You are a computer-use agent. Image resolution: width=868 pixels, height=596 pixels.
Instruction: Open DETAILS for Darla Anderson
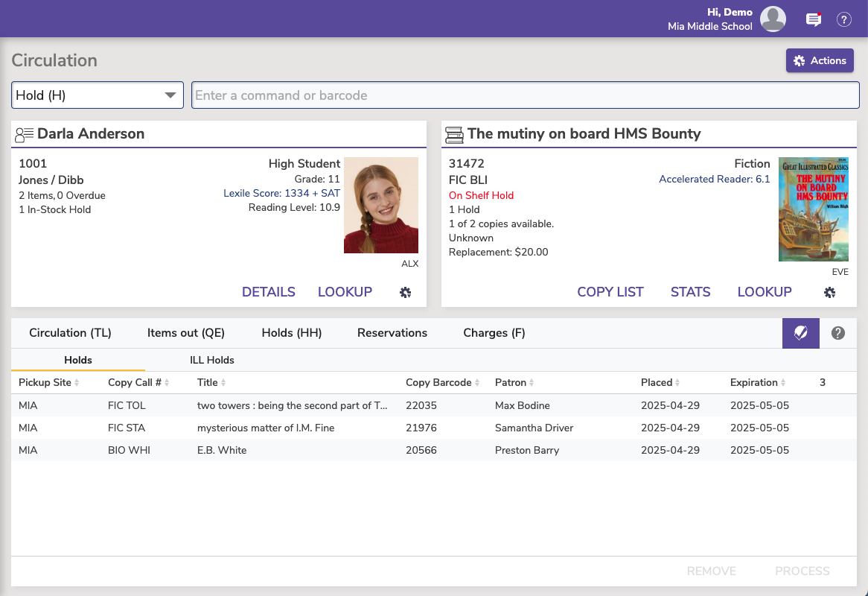pyautogui.click(x=268, y=292)
